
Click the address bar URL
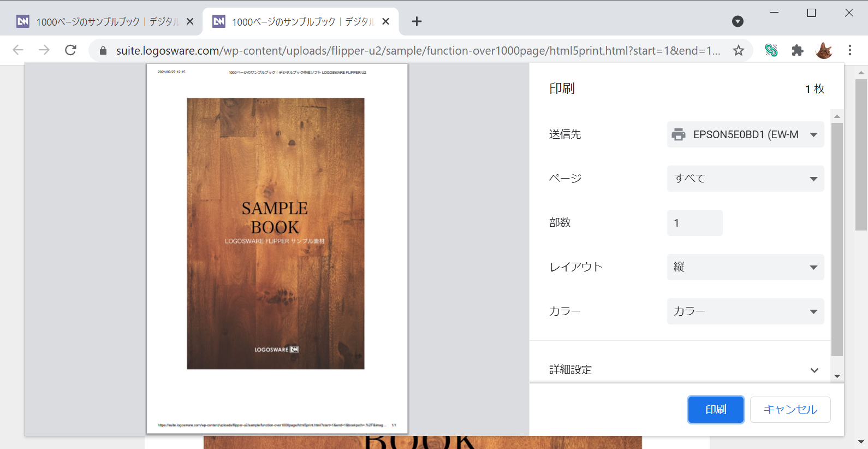click(x=418, y=51)
